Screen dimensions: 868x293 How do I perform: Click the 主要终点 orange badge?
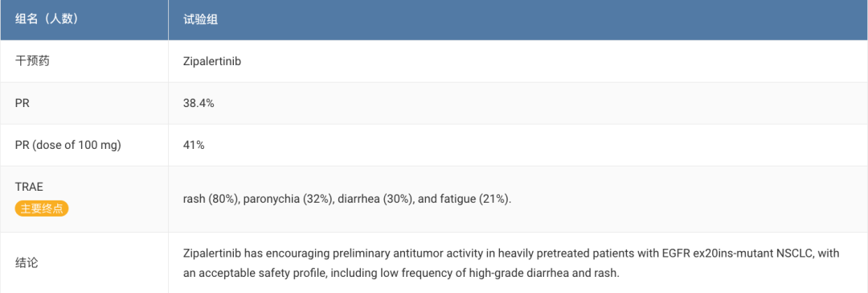click(42, 209)
